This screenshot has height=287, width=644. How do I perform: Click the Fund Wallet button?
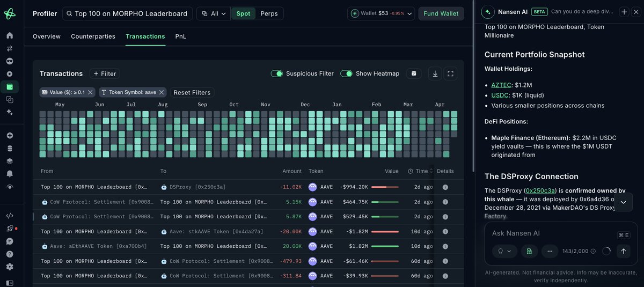point(441,13)
